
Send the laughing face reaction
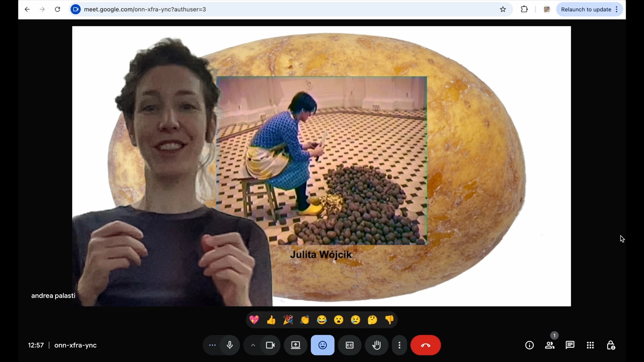322,320
